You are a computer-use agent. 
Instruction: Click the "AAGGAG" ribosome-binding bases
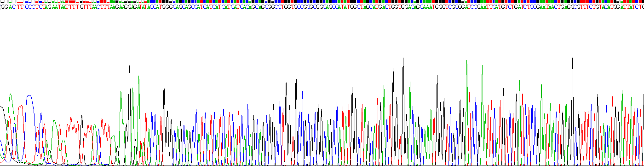[x=128, y=7]
